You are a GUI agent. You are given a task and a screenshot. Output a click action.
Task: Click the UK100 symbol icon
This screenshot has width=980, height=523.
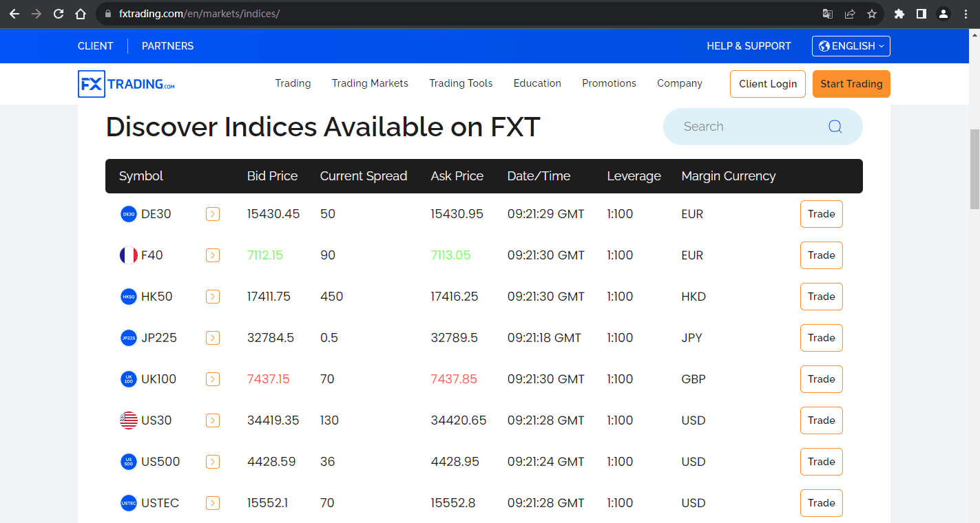(129, 379)
